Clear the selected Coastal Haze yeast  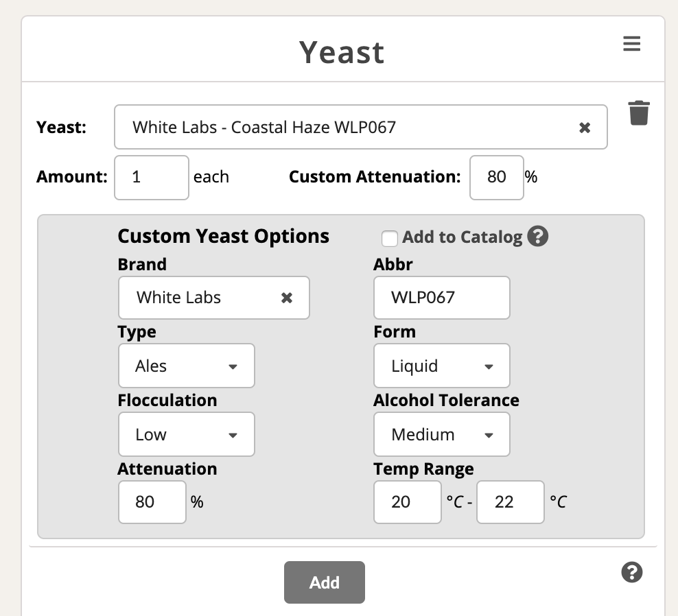click(x=585, y=128)
